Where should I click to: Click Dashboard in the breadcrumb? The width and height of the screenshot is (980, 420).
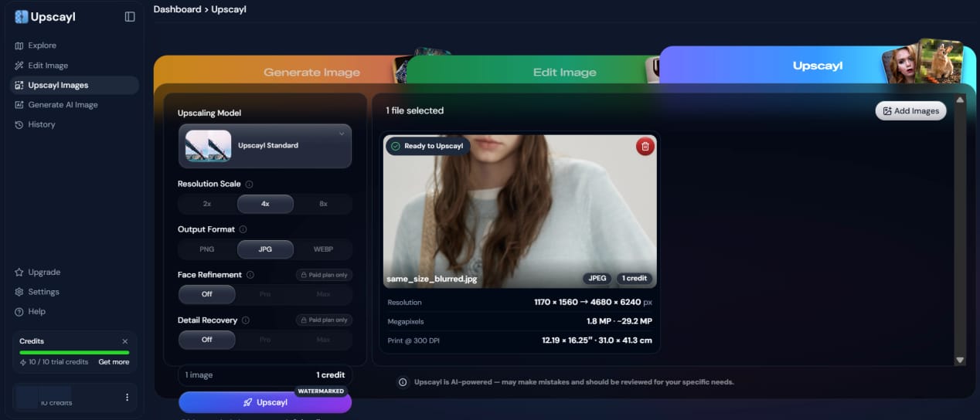coord(177,9)
